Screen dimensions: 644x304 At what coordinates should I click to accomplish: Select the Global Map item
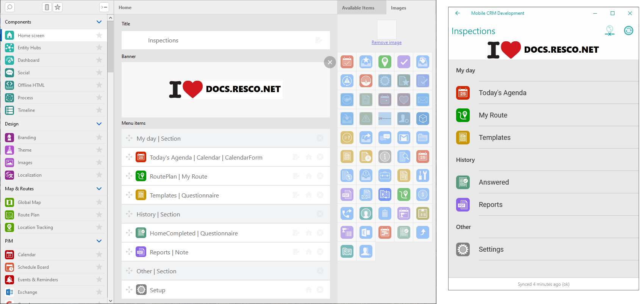click(29, 202)
